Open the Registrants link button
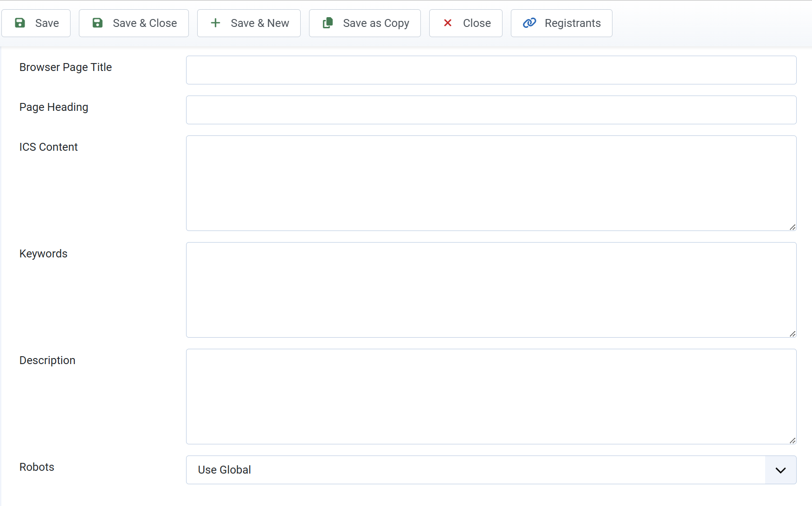Image resolution: width=812 pixels, height=506 pixels. pos(561,23)
